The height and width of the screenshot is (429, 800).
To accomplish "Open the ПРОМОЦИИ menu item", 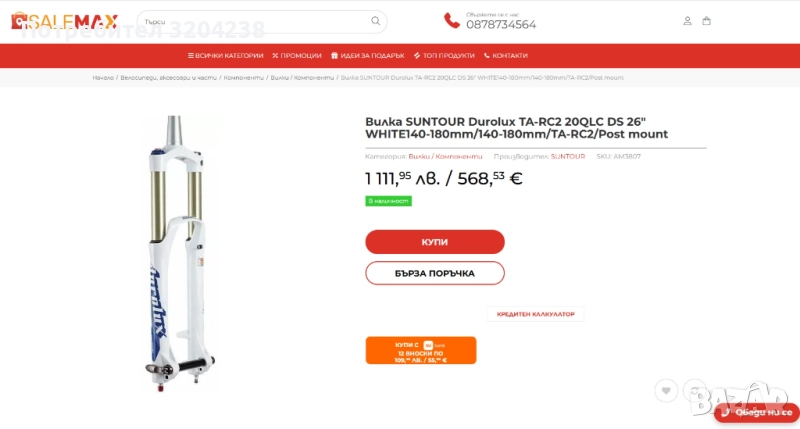I will point(297,56).
